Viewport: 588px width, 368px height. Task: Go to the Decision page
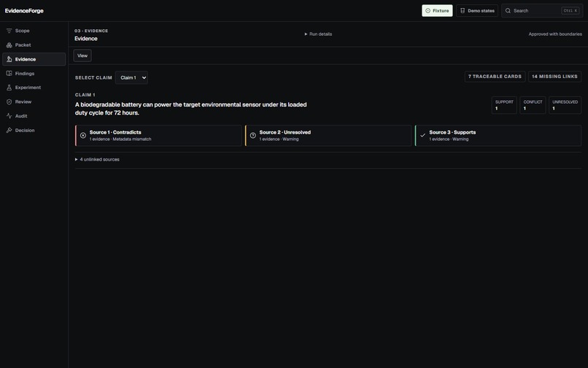tap(34, 130)
